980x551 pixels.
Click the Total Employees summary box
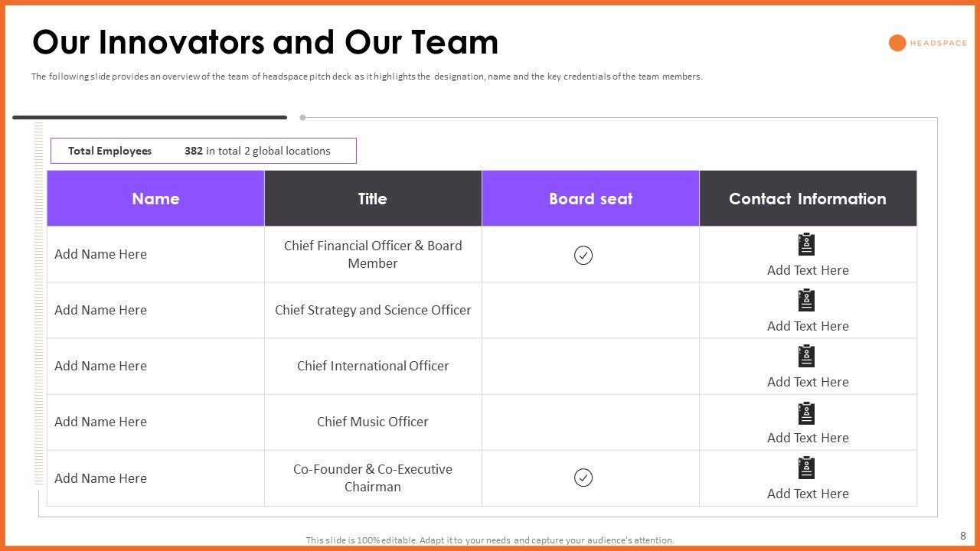(x=204, y=151)
